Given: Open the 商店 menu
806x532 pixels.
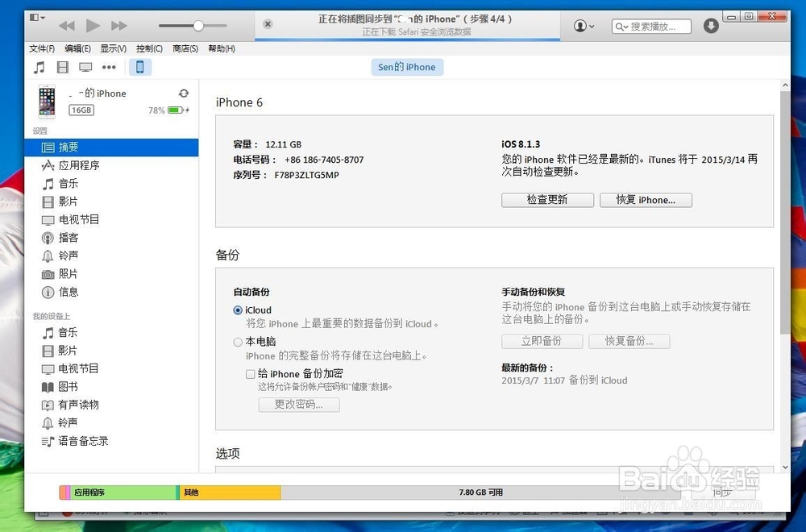Looking at the screenshot, I should (184, 48).
